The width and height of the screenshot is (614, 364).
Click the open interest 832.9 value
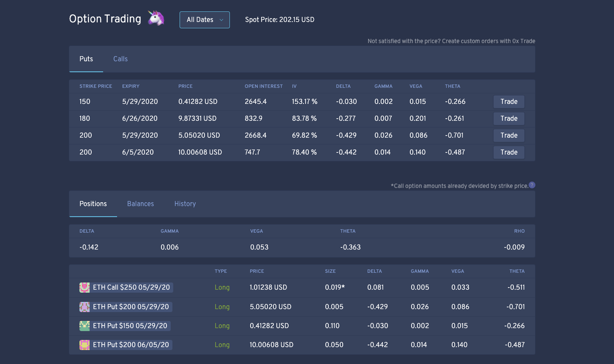254,119
